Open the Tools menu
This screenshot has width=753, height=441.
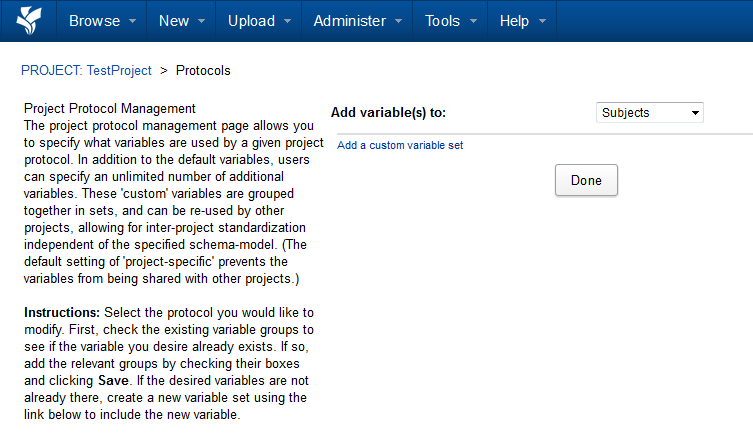point(442,21)
